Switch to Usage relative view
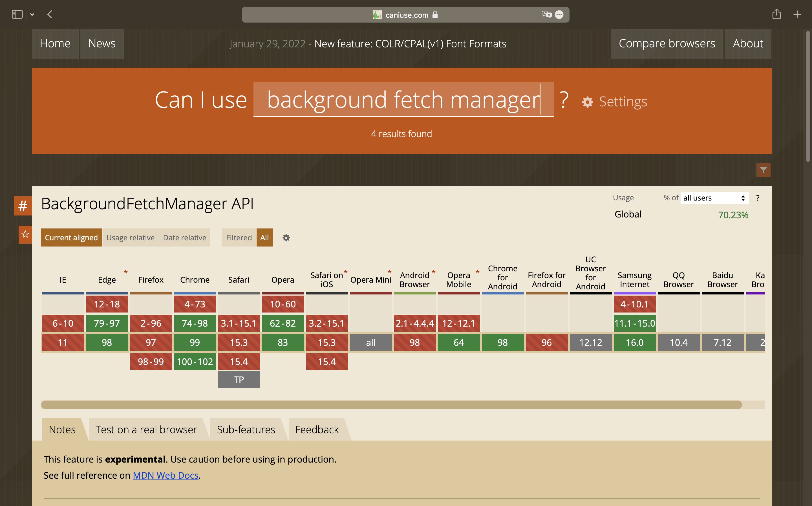 [x=131, y=237]
